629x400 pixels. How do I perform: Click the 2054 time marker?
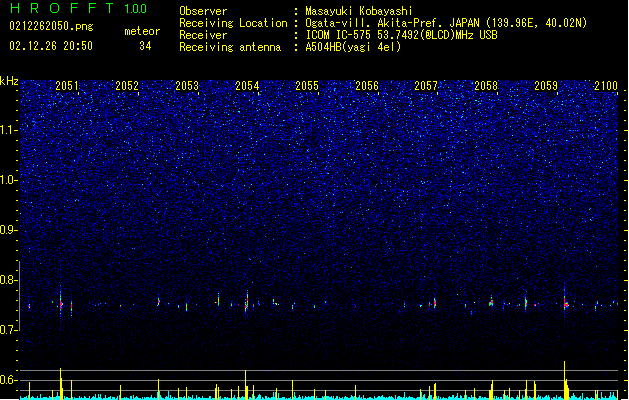(247, 86)
